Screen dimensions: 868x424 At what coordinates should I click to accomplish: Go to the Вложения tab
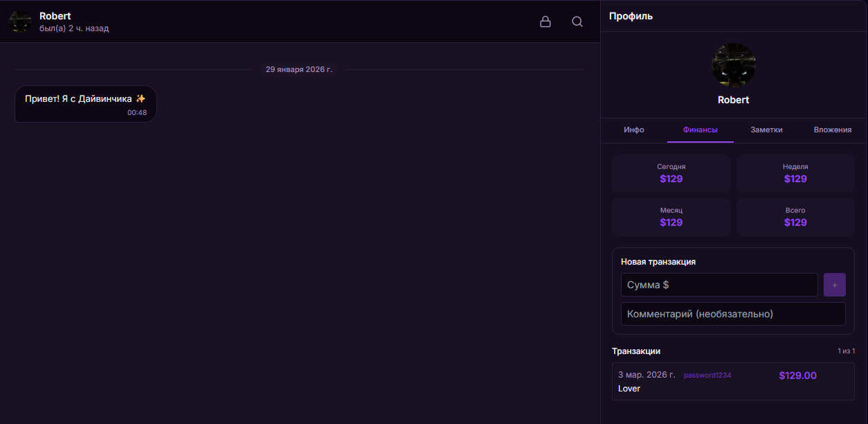tap(832, 130)
